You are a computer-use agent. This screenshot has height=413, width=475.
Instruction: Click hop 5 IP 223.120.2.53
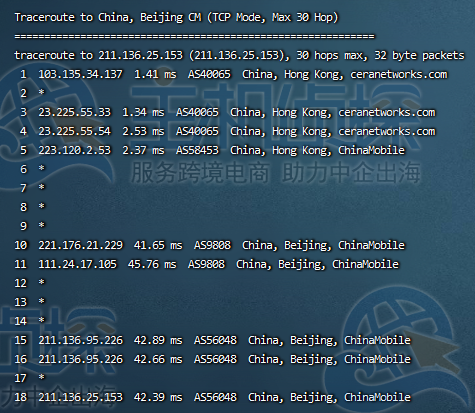[x=74, y=150]
